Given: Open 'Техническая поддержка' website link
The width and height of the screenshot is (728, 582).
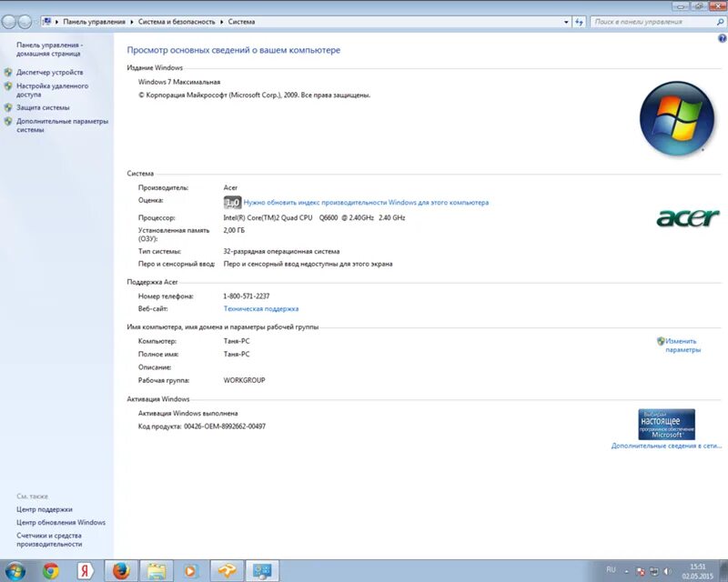Looking at the screenshot, I should (x=261, y=308).
